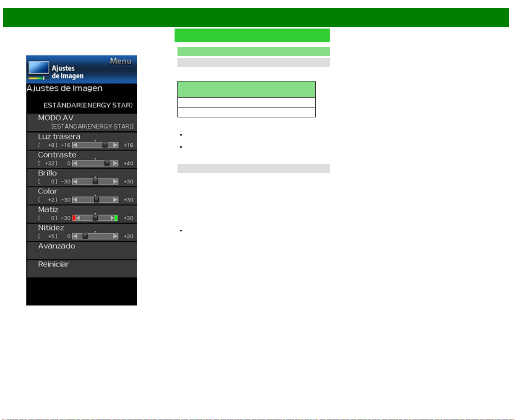Click the Matiz slider handle
515x420 pixels.
click(95, 218)
